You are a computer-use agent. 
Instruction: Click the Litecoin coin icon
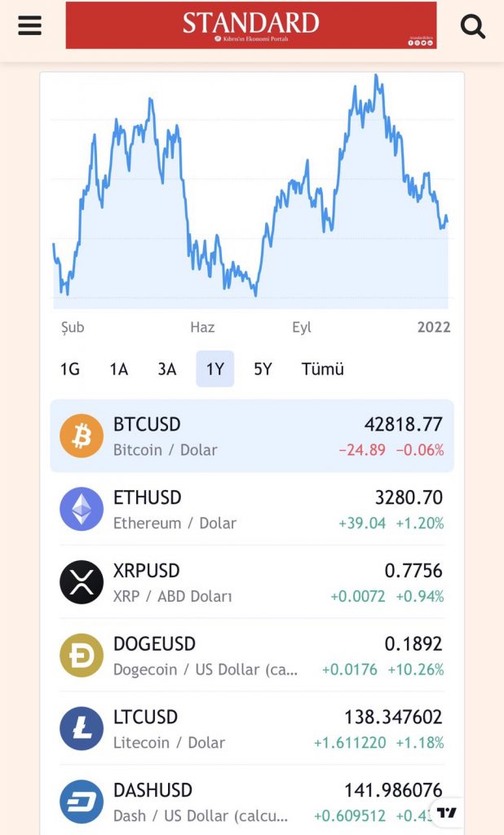[x=82, y=729]
